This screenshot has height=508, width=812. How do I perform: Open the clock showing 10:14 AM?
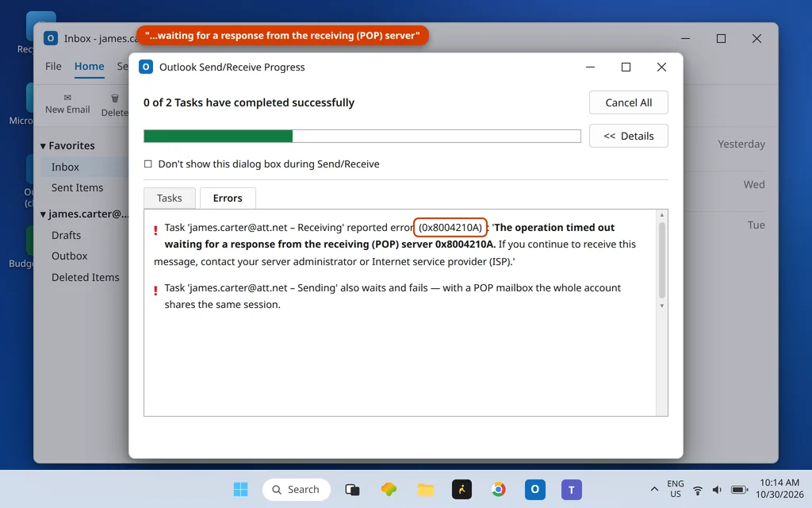(x=779, y=489)
